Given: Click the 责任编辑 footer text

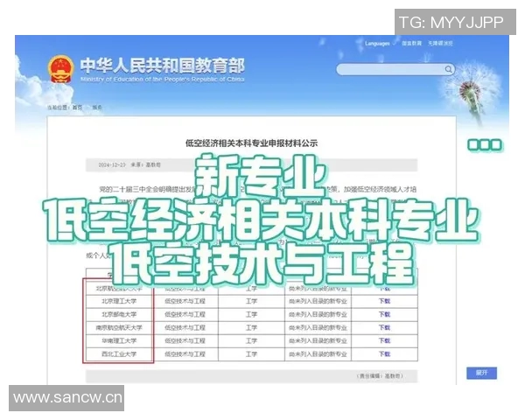Looking at the screenshot, I should (x=380, y=376).
